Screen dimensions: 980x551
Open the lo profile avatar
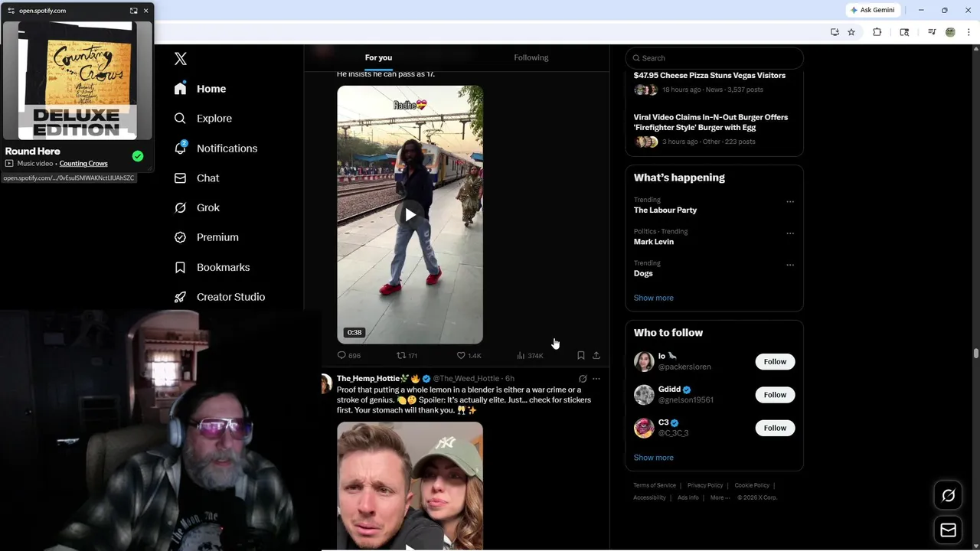[x=644, y=362]
